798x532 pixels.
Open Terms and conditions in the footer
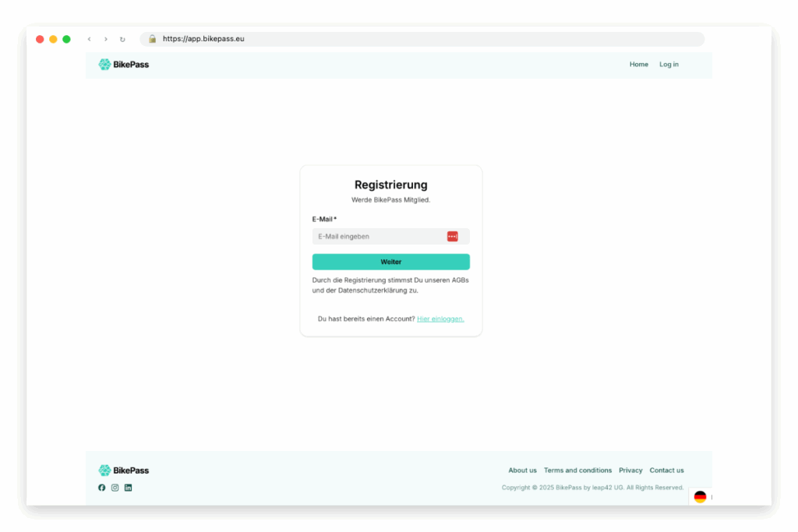(x=577, y=470)
